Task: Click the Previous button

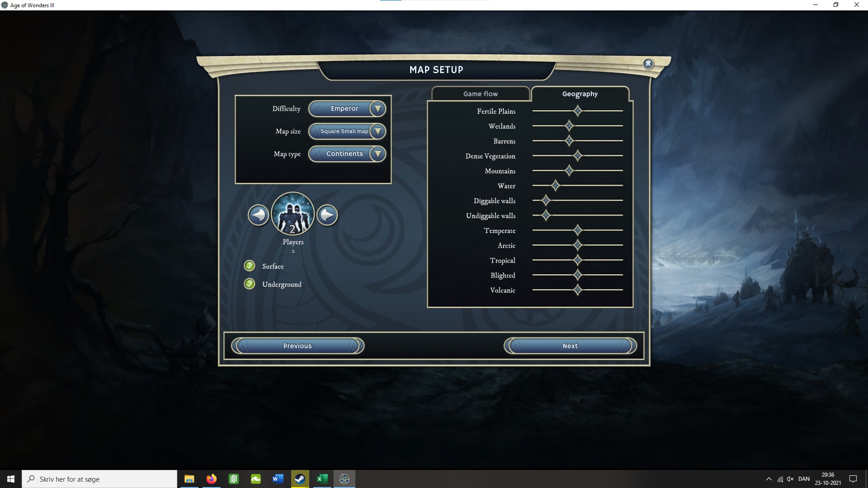Action: [297, 346]
